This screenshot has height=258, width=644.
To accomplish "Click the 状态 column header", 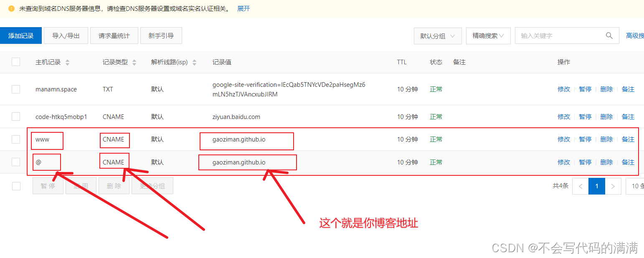I will (x=436, y=62).
